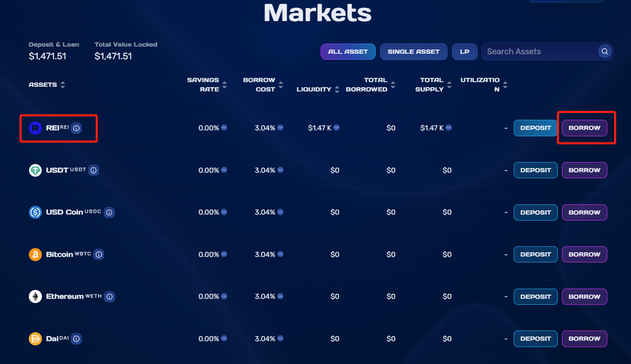This screenshot has width=631, height=364.
Task: Borrow from USD Coin market
Action: (584, 212)
